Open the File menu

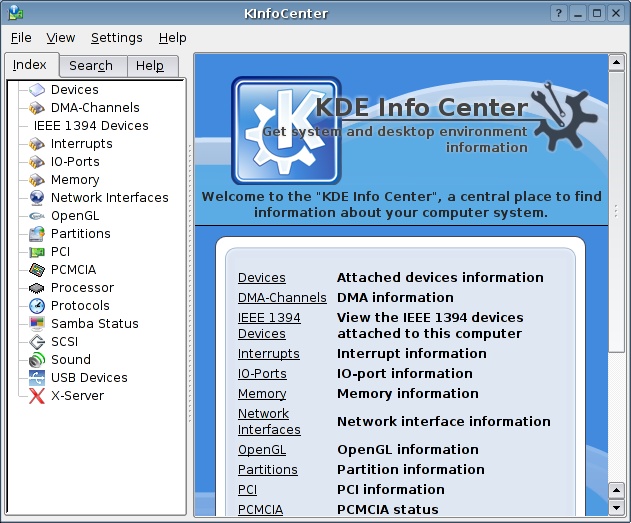pyautogui.click(x=21, y=37)
